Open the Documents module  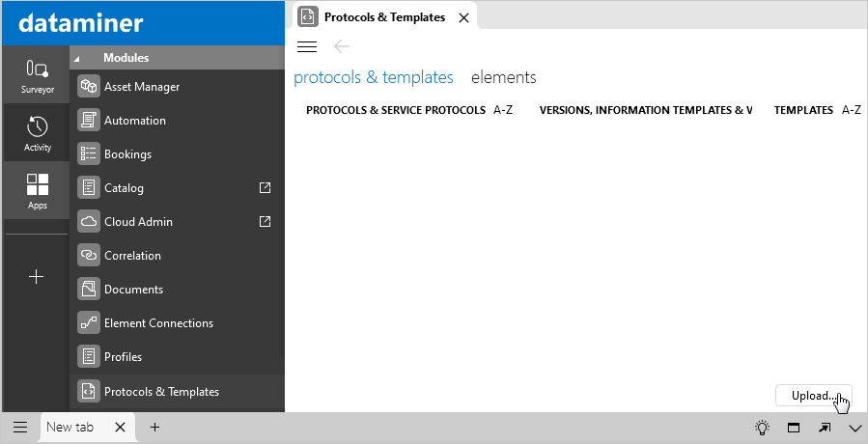click(x=177, y=289)
